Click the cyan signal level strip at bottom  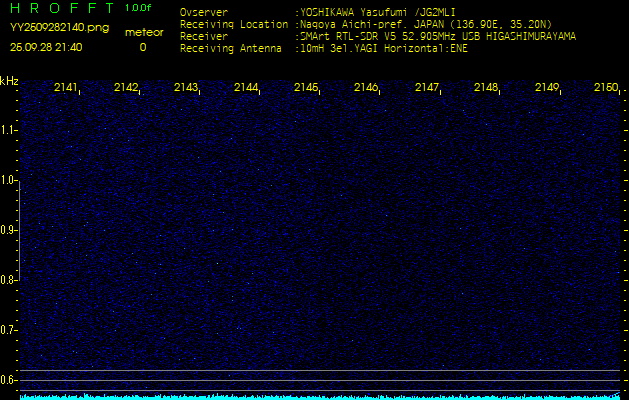click(320, 396)
